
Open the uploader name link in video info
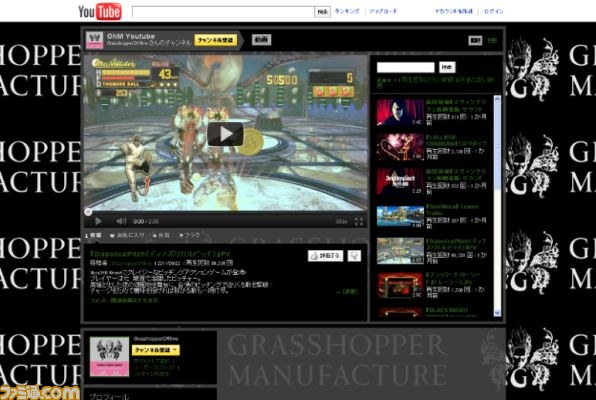coord(131,263)
